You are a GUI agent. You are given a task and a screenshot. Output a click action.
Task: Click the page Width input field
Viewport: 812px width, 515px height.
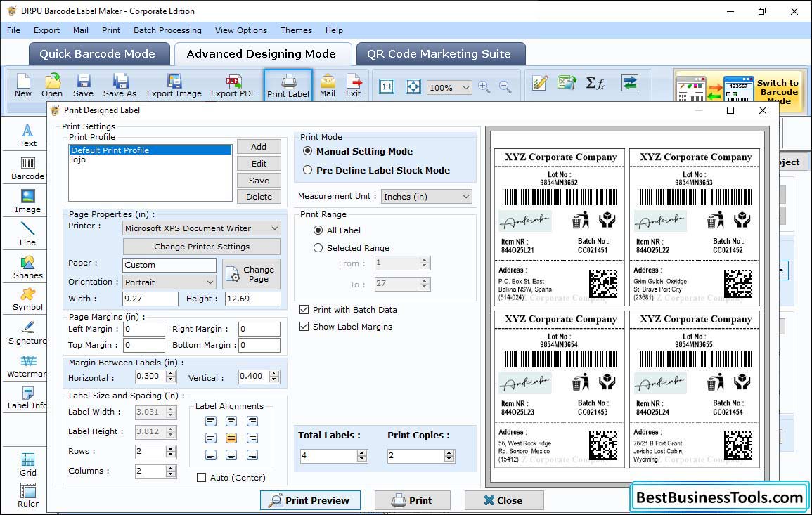pos(150,299)
